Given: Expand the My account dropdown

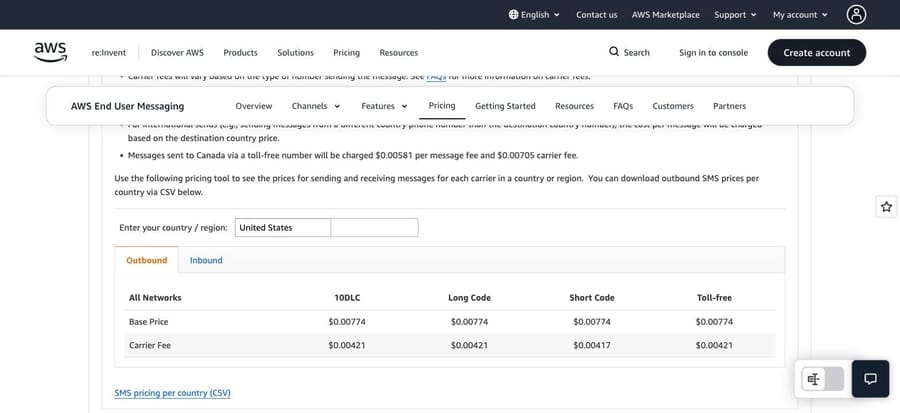Looking at the screenshot, I should pos(800,15).
